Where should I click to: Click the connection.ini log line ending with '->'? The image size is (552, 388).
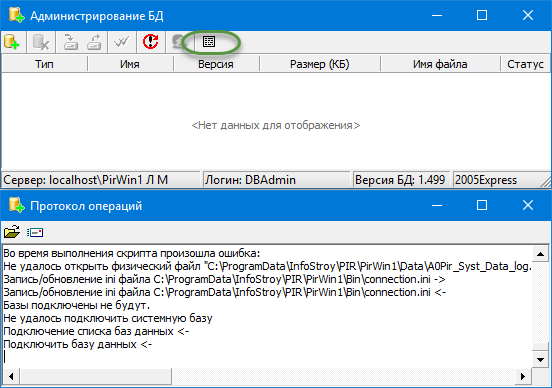[x=224, y=280]
